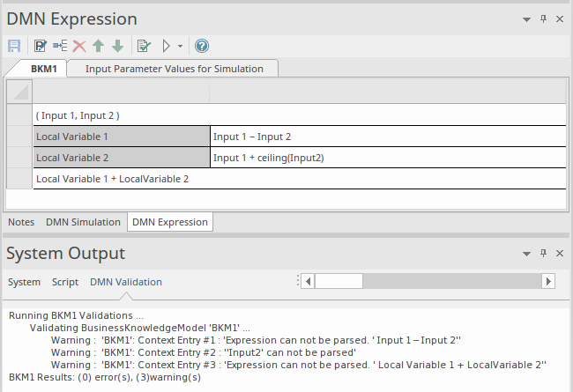
Task: Toggle auto-hide pin on DMN Expression panel
Action: [544, 18]
